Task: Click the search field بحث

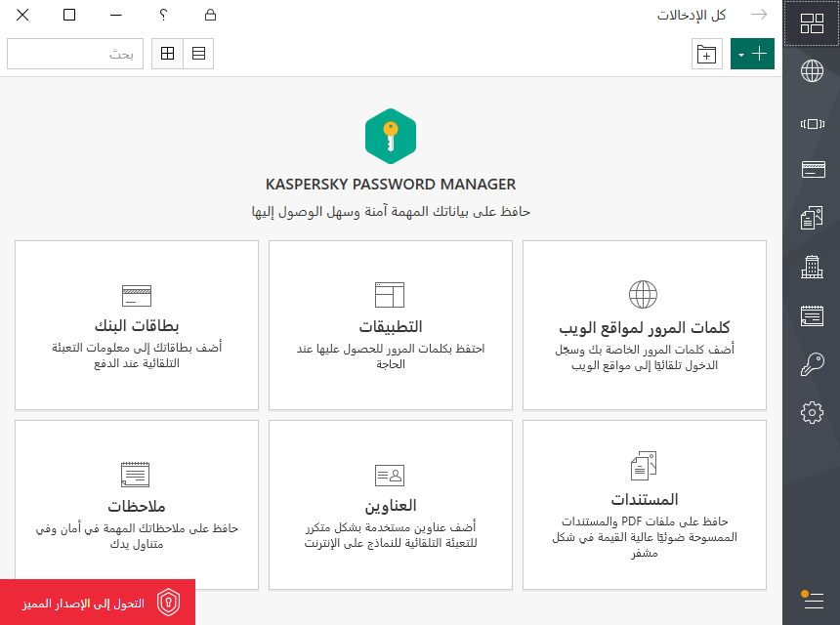Action: [x=75, y=54]
